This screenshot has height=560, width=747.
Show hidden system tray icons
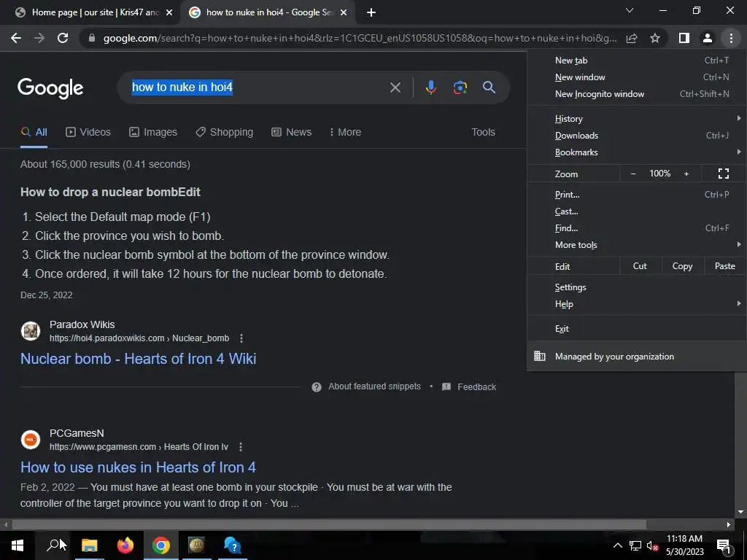pos(617,545)
